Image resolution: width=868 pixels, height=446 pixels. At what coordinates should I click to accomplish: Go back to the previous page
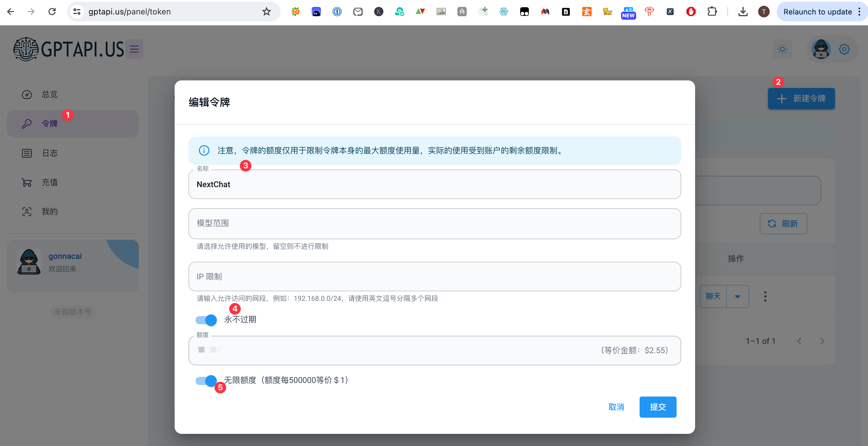[x=10, y=12]
